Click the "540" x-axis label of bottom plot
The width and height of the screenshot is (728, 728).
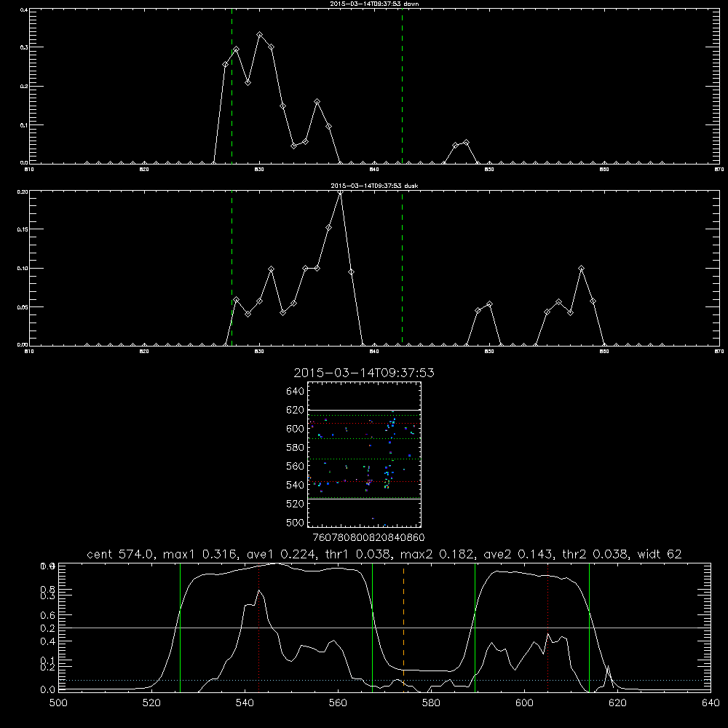tap(245, 703)
